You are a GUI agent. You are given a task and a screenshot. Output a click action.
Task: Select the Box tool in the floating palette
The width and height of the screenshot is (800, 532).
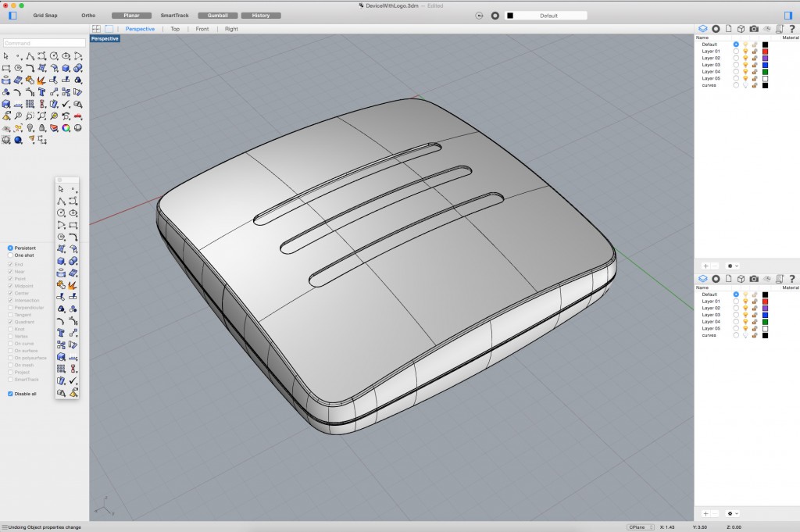61,261
